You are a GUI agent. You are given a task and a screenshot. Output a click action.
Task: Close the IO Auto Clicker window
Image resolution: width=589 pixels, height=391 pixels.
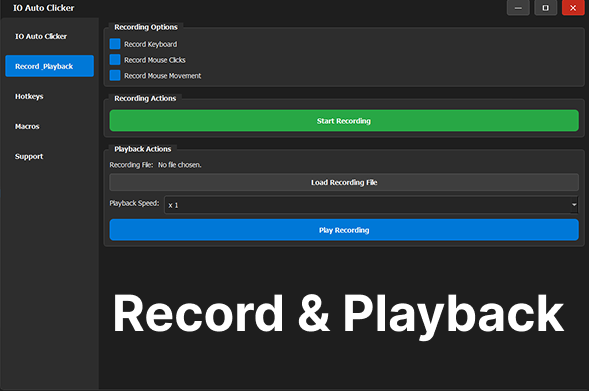(x=573, y=8)
